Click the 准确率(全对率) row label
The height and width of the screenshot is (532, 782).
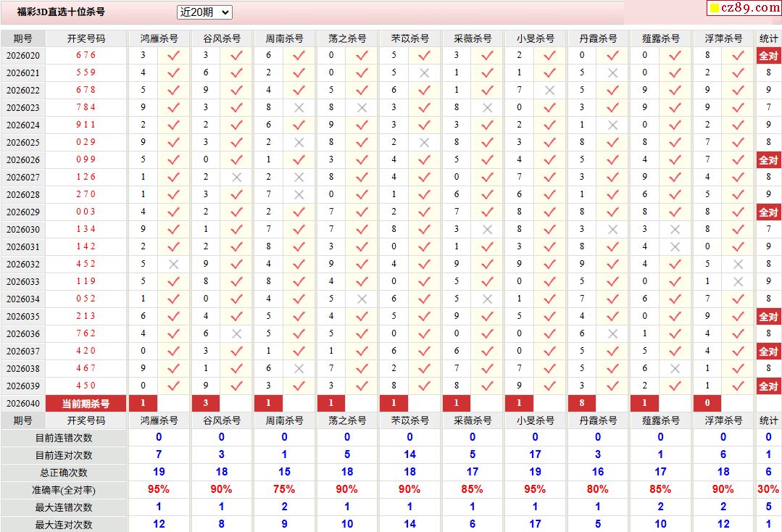tap(64, 490)
